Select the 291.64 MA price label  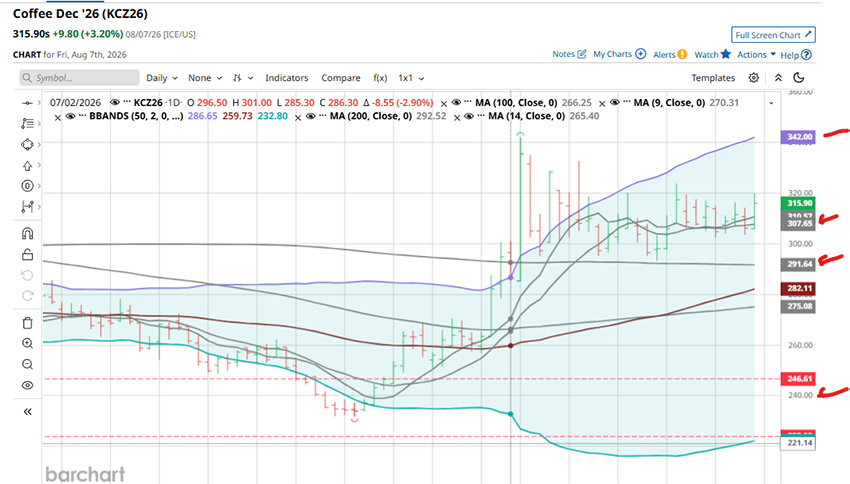coord(798,264)
